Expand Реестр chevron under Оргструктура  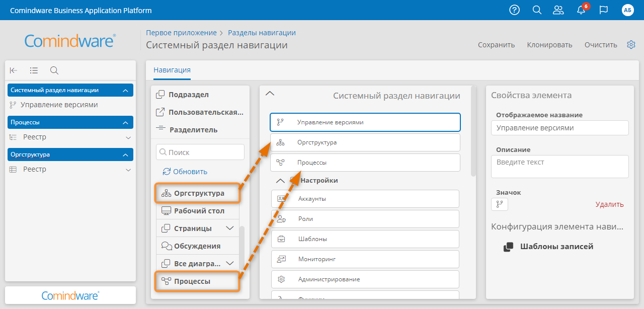tap(128, 170)
